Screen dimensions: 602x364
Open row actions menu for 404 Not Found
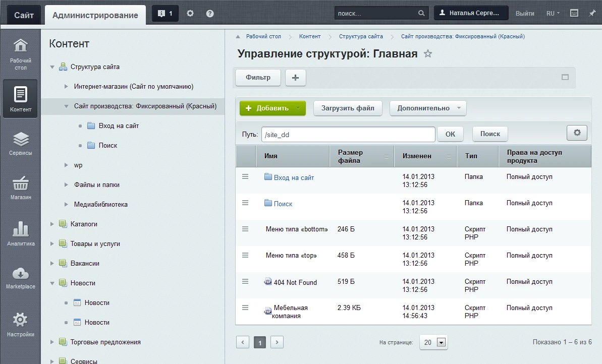(x=245, y=281)
